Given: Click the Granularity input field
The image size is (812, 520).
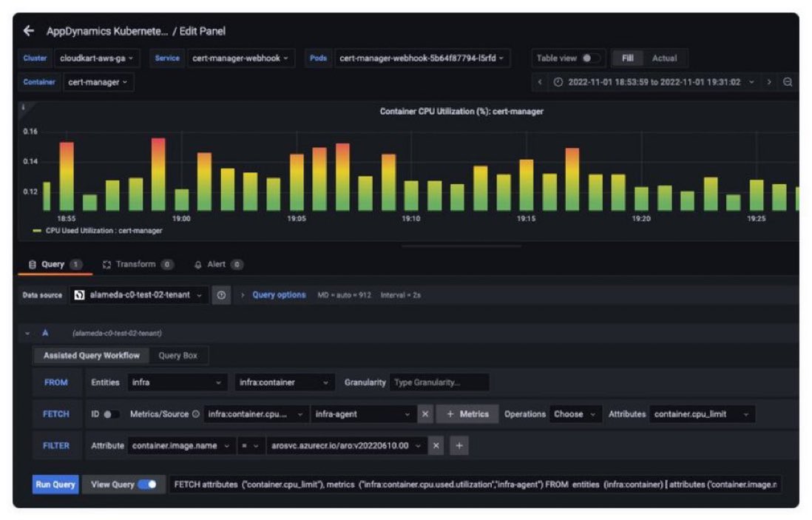Looking at the screenshot, I should click(439, 382).
